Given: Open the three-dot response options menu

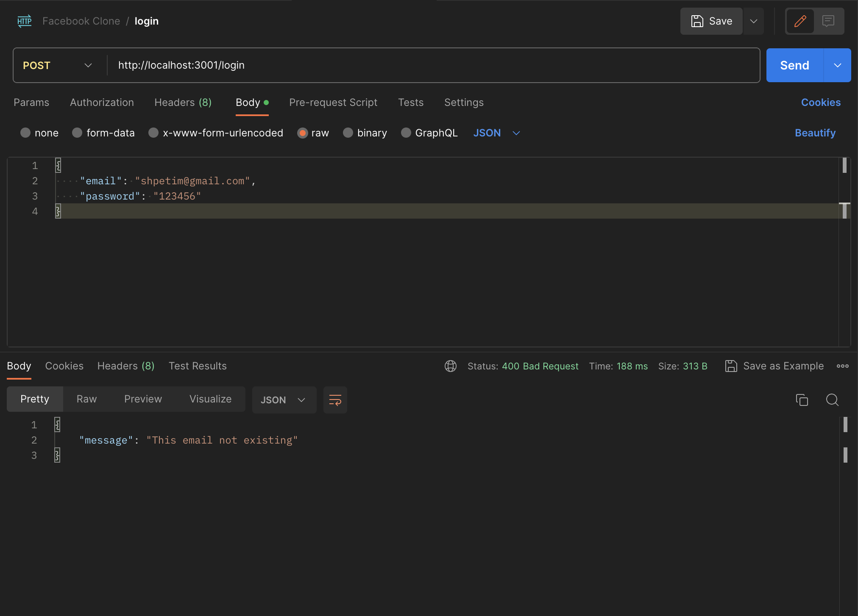Looking at the screenshot, I should coord(842,366).
